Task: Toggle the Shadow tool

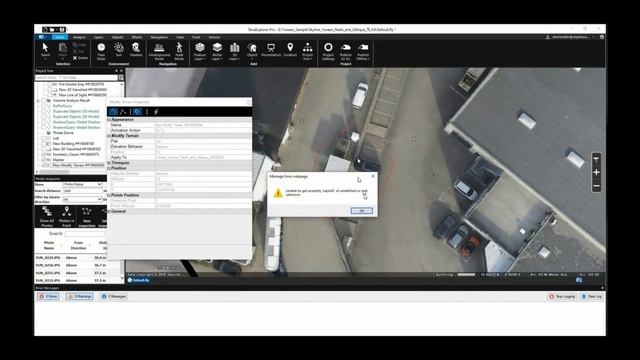Action: 136,49
